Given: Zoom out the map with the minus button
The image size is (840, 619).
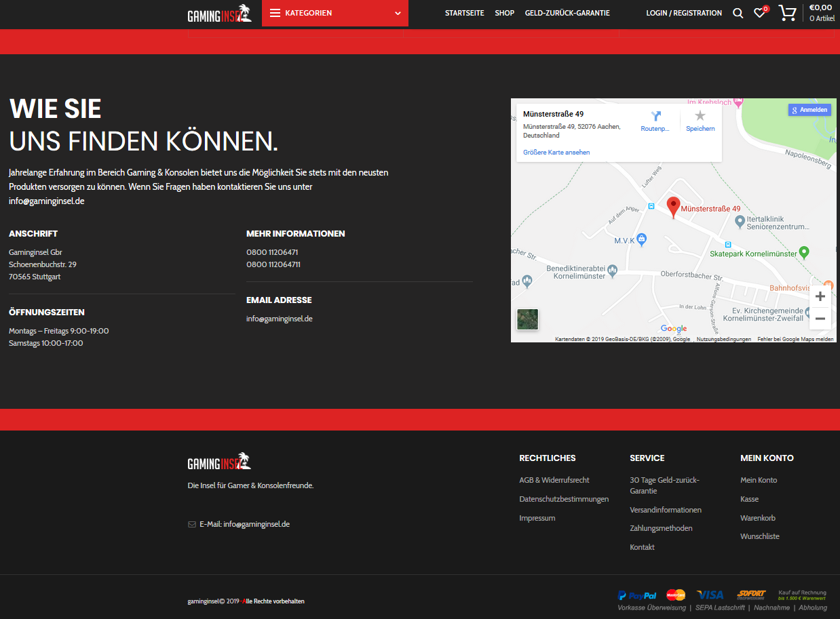Looking at the screenshot, I should coord(820,319).
